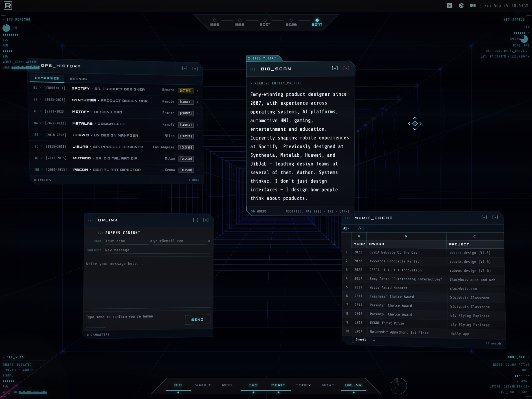The width and height of the screenshot is (532, 399).
Task: Click the Your name input field
Action: coord(127,241)
